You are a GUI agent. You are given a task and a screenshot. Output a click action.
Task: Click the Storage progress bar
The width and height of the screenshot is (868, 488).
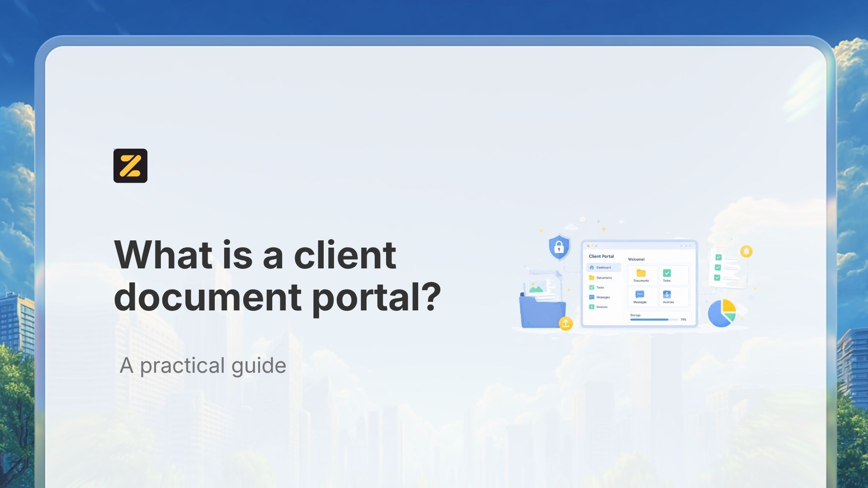click(654, 319)
